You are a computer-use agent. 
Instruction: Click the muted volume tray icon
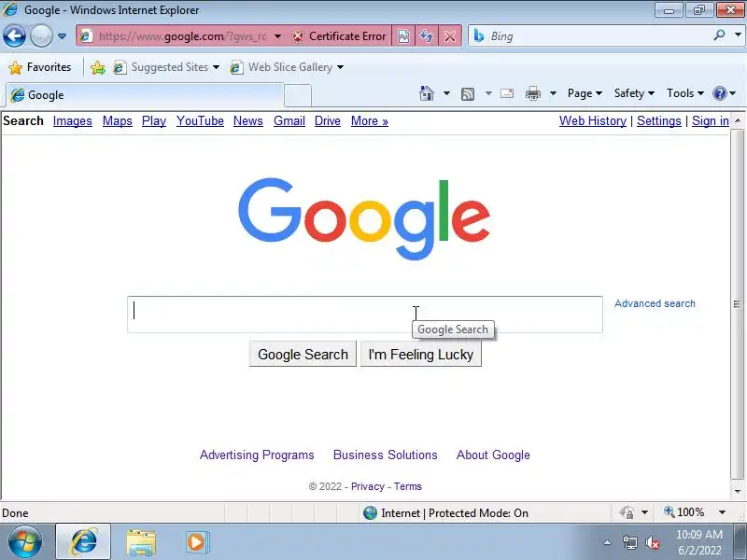(653, 542)
